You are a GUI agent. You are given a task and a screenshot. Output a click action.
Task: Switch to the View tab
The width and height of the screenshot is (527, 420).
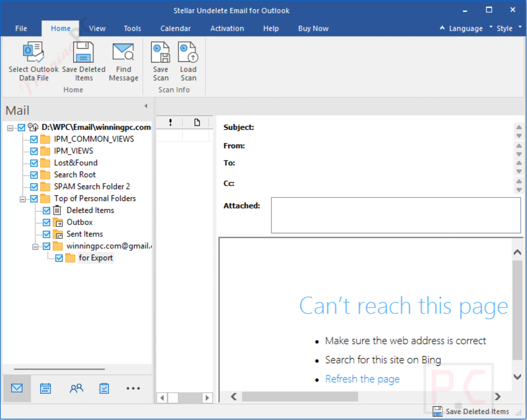(x=97, y=28)
